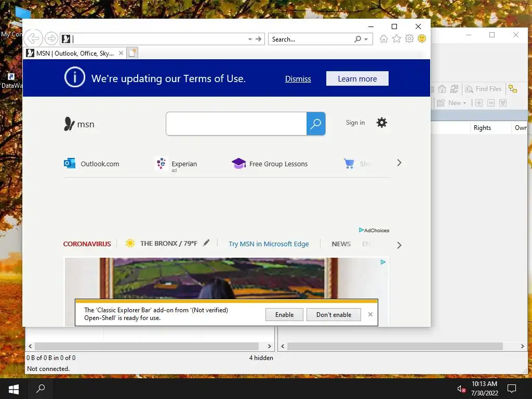Open the NEWS section tab
Viewport: 532px width, 399px height.
341,244
